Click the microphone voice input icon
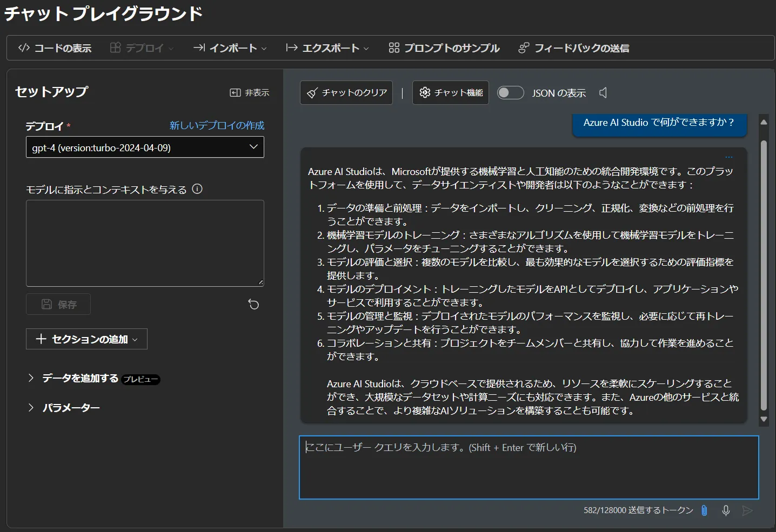This screenshot has height=532, width=776. pyautogui.click(x=726, y=510)
